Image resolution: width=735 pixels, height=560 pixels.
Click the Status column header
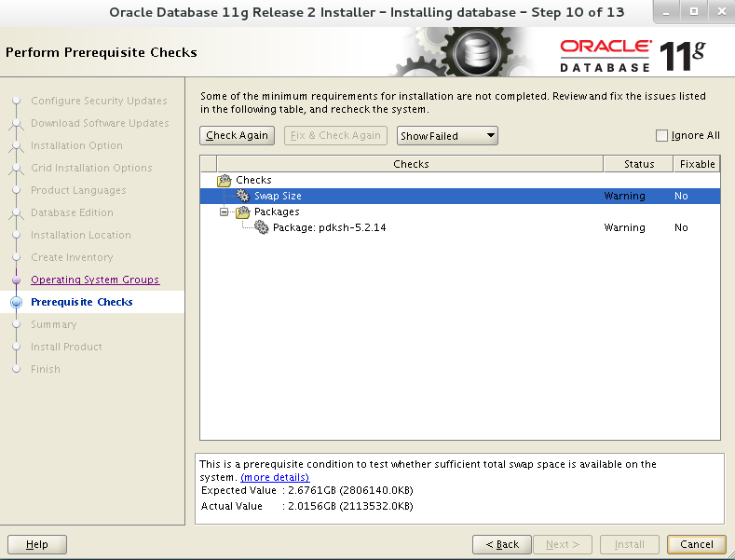pyautogui.click(x=639, y=164)
